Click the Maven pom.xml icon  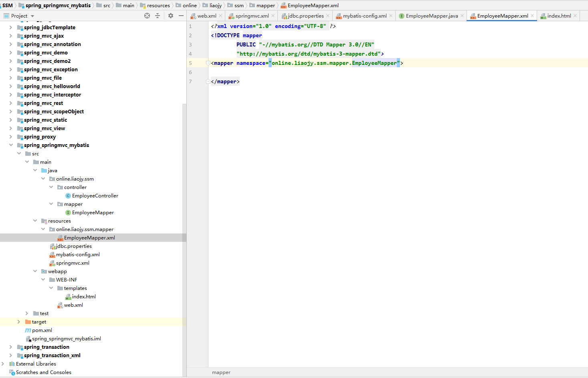pyautogui.click(x=28, y=330)
